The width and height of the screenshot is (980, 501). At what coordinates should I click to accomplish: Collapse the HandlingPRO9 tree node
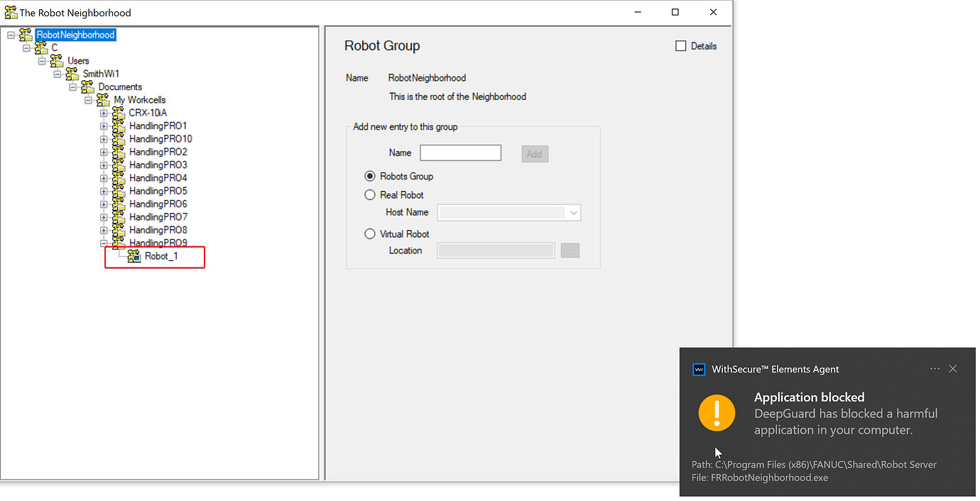(x=104, y=243)
